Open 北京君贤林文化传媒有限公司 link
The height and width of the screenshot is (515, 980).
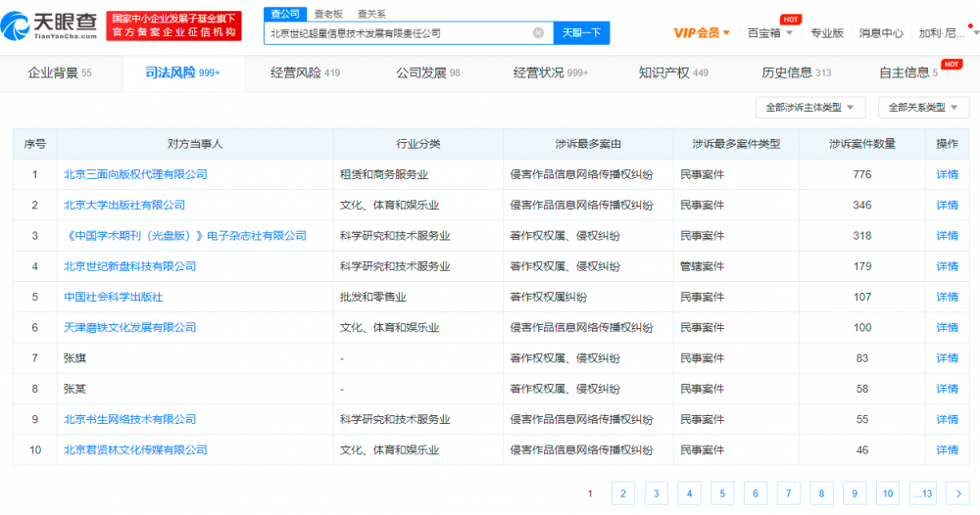tap(135, 450)
